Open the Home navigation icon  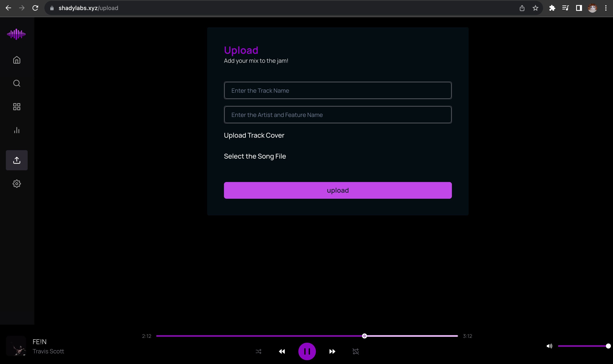tap(17, 60)
